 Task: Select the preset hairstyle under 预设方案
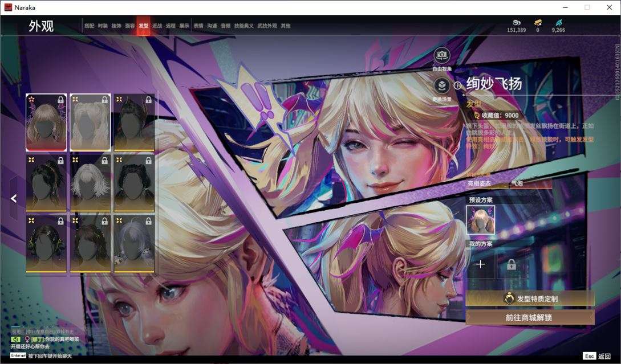tap(480, 219)
